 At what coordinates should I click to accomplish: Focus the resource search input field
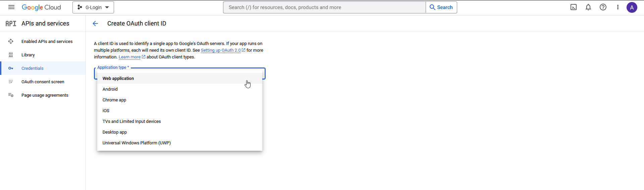coord(324,7)
